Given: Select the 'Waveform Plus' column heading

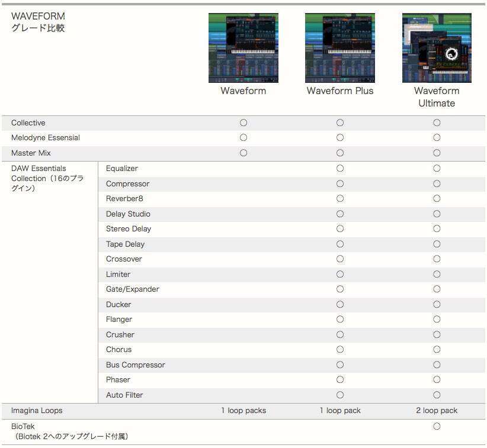Looking at the screenshot, I should (340, 91).
